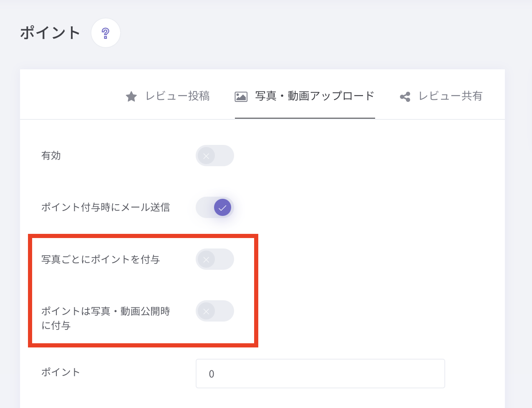The height and width of the screenshot is (408, 532).
Task: Click the ポイント label beside the input
Action: pos(61,372)
